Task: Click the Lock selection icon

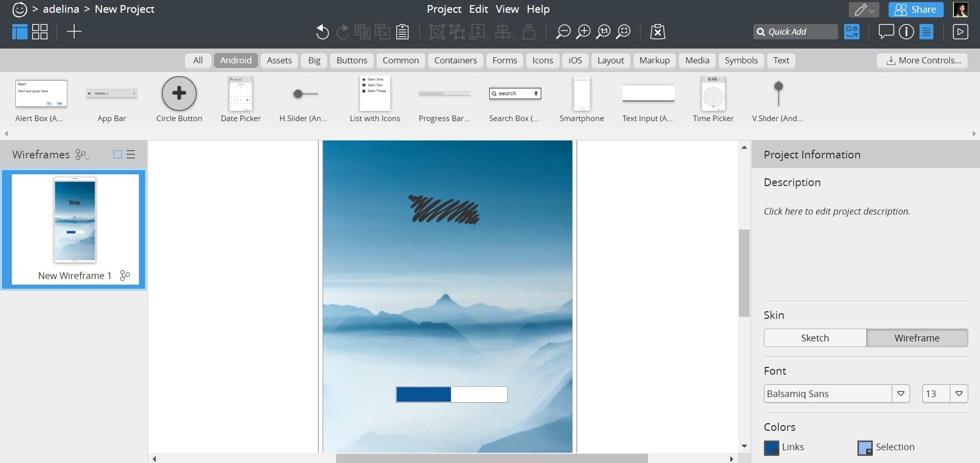Action: pyautogui.click(x=529, y=32)
